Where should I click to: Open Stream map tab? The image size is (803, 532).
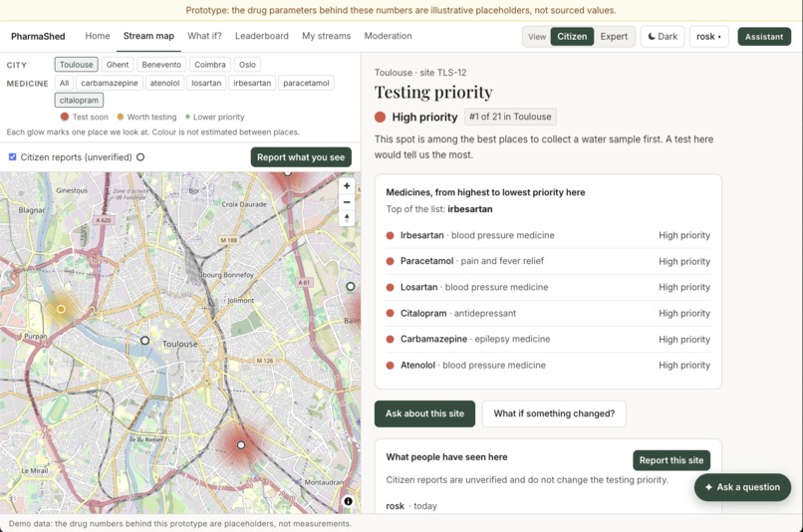pyautogui.click(x=148, y=36)
